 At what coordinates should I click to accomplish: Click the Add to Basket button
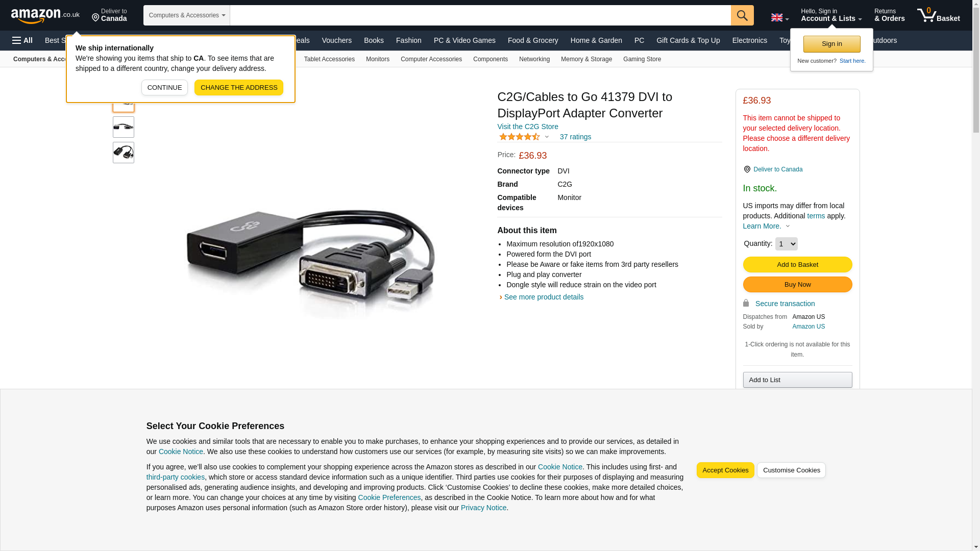tap(797, 265)
